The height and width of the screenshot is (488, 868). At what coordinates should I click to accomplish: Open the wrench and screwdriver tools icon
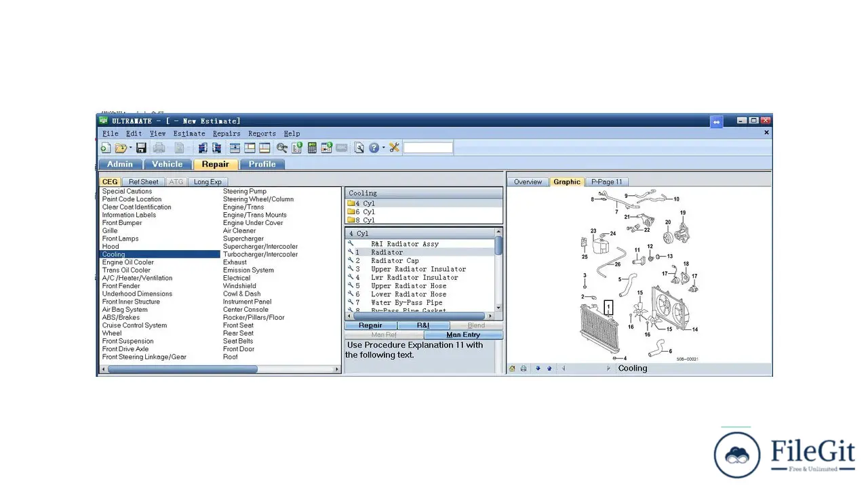(x=394, y=148)
